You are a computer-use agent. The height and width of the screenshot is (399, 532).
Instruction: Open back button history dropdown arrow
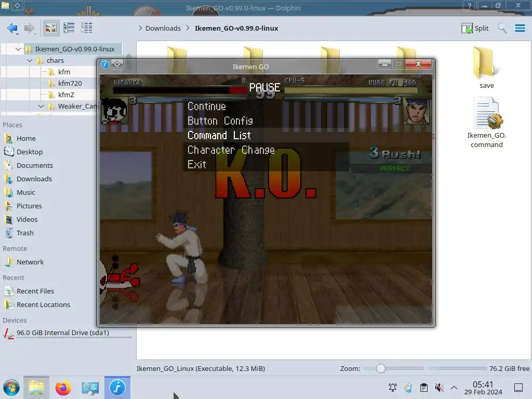[x=18, y=34]
